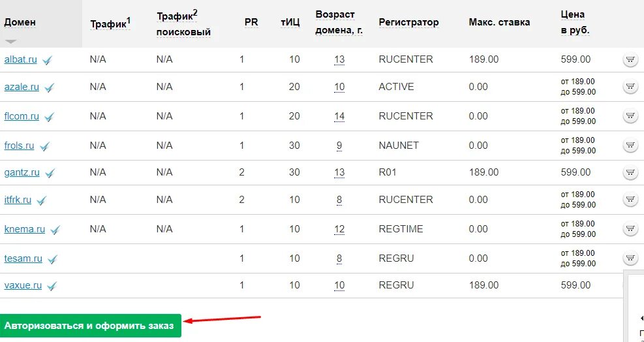The height and width of the screenshot is (342, 644).
Task: Click cart icon in azale.ru row
Action: pyautogui.click(x=630, y=87)
